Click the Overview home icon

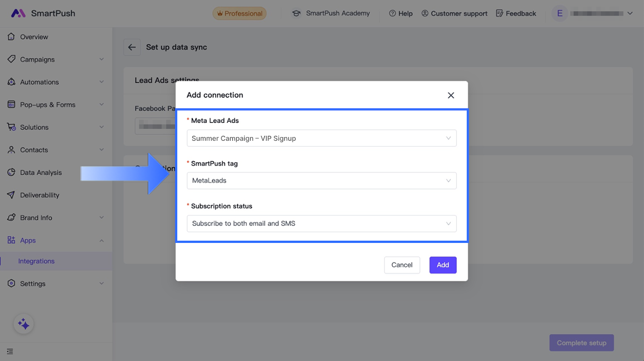click(11, 37)
